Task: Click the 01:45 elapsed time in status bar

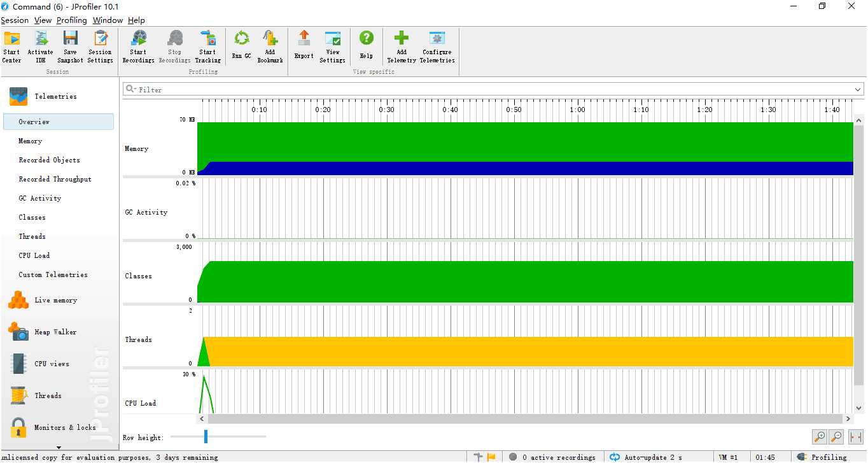Action: click(x=765, y=457)
